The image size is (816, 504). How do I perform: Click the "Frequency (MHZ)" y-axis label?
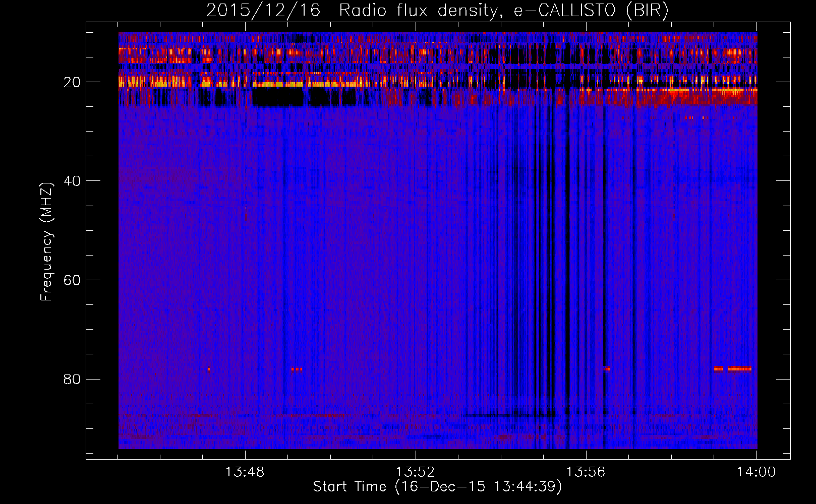point(46,241)
